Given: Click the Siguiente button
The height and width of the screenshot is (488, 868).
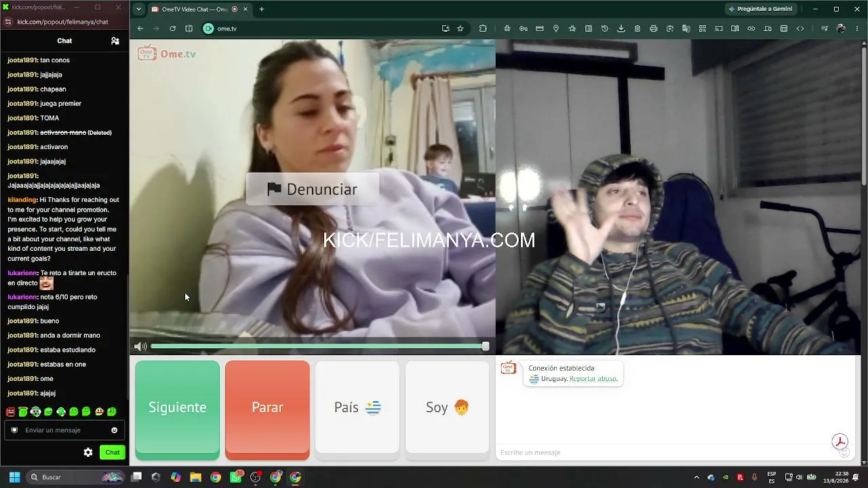Looking at the screenshot, I should (x=177, y=407).
